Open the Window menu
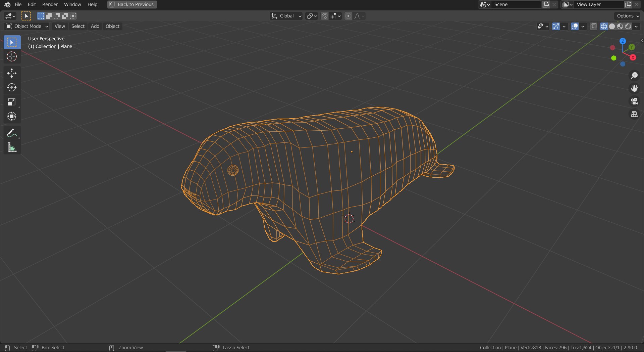 [x=72, y=4]
